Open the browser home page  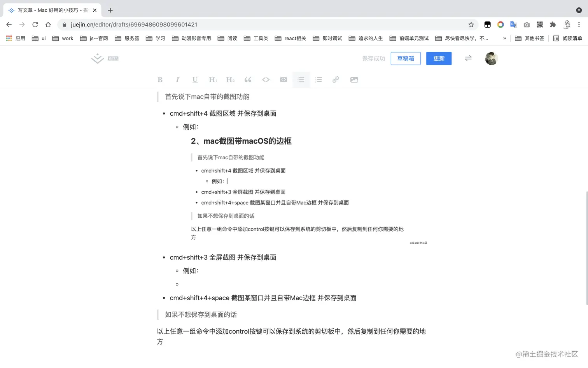tap(48, 25)
